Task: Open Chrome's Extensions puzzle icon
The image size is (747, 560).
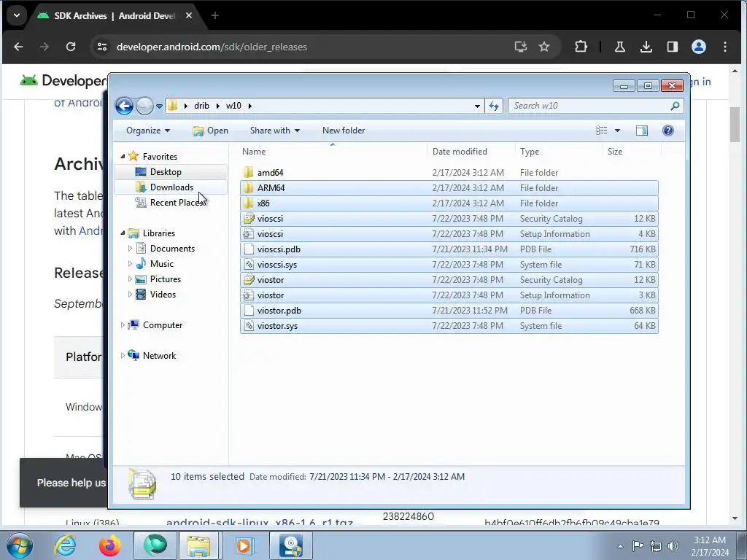Action: [581, 47]
